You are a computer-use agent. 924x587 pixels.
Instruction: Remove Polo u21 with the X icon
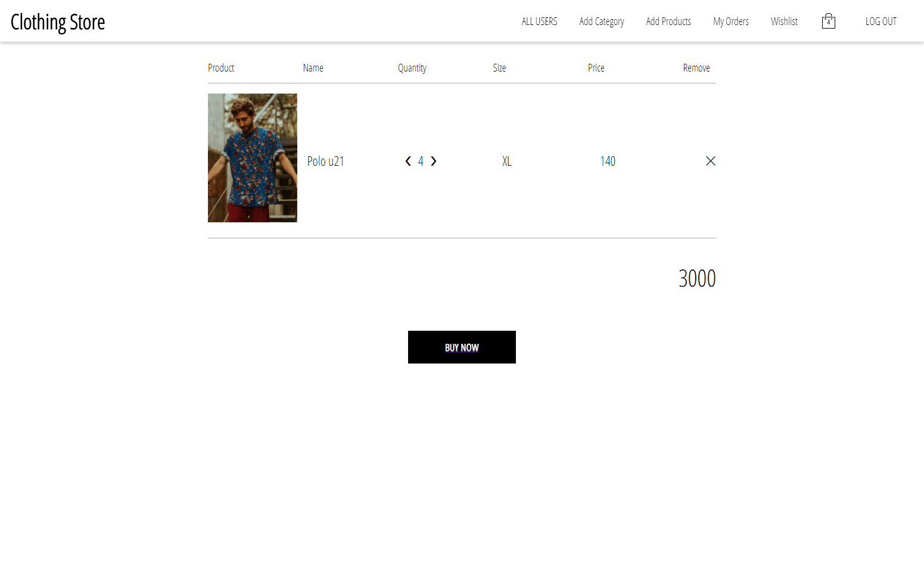pos(710,161)
